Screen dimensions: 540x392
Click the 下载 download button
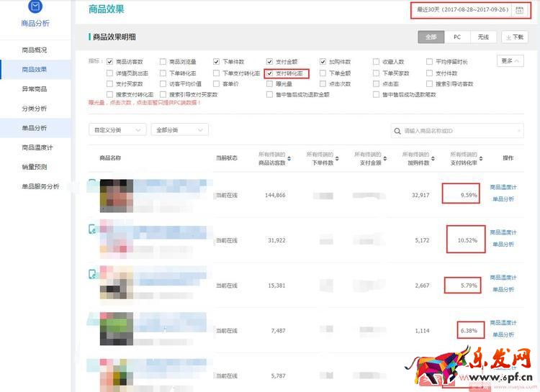(515, 37)
